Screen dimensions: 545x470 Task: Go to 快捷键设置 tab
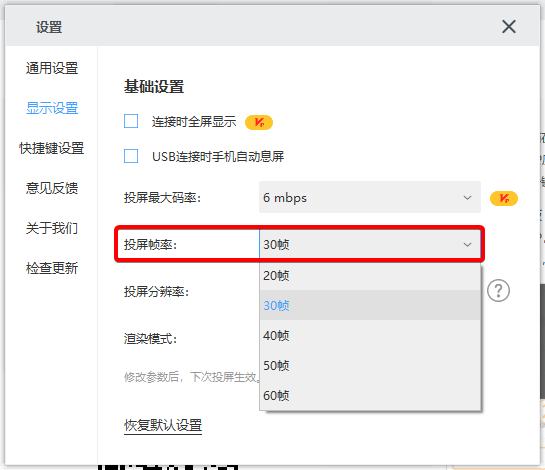coord(52,148)
